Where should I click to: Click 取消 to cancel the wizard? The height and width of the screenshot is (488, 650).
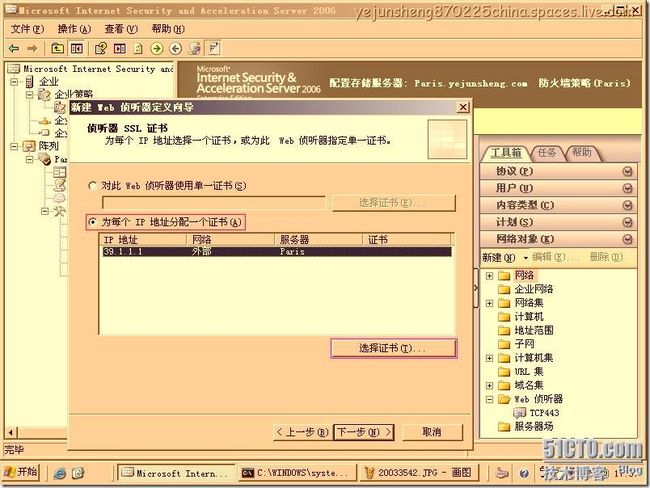coord(432,432)
